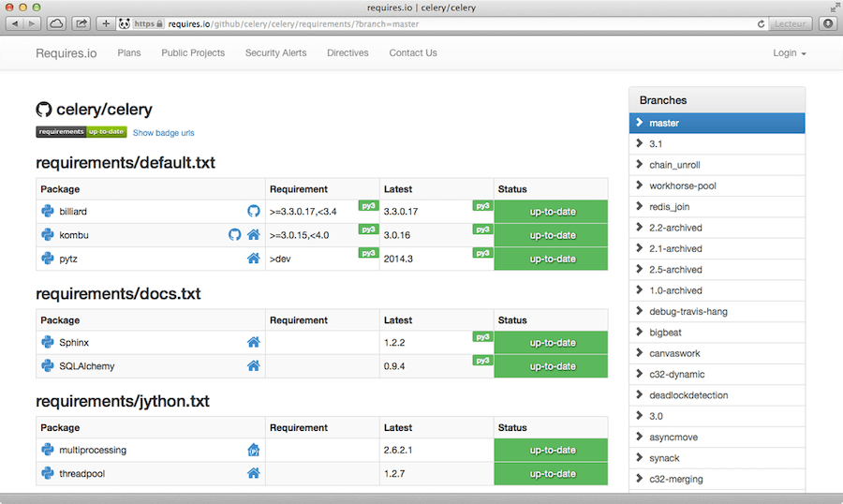Open iCloud tabs in Safari toolbar
The image size is (843, 504).
pyautogui.click(x=56, y=23)
